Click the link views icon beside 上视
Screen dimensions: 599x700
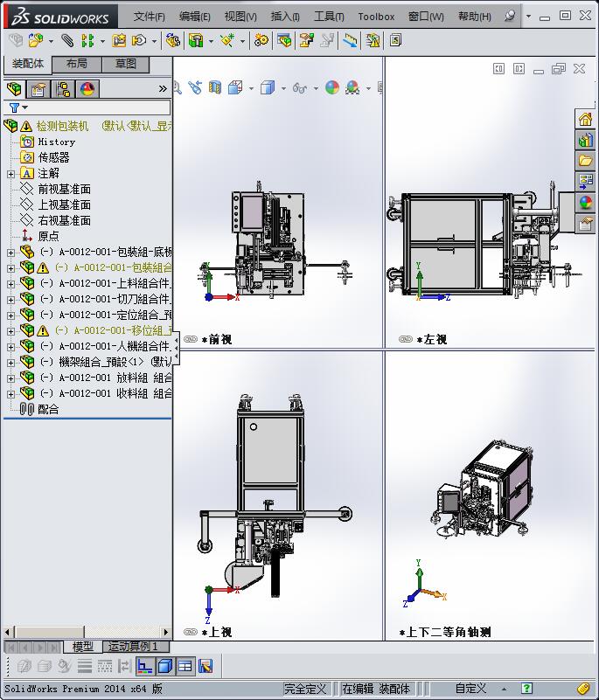pyautogui.click(x=191, y=632)
